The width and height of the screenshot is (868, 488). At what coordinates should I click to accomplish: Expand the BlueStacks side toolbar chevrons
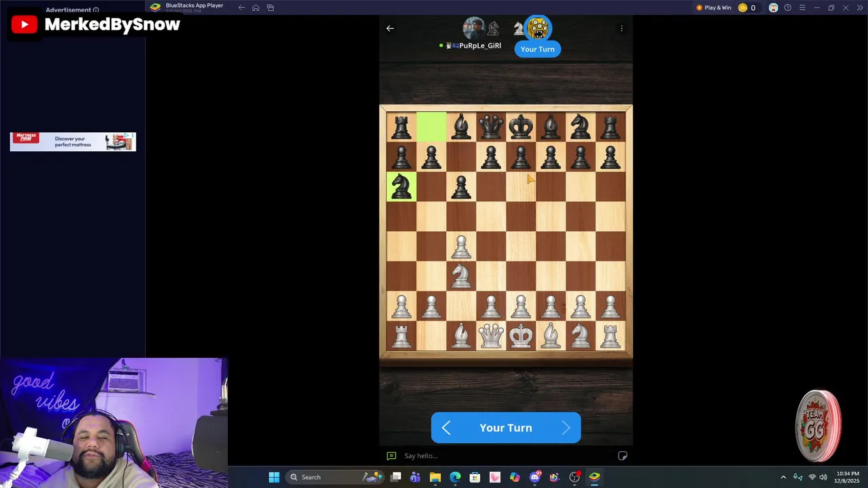pyautogui.click(x=859, y=7)
